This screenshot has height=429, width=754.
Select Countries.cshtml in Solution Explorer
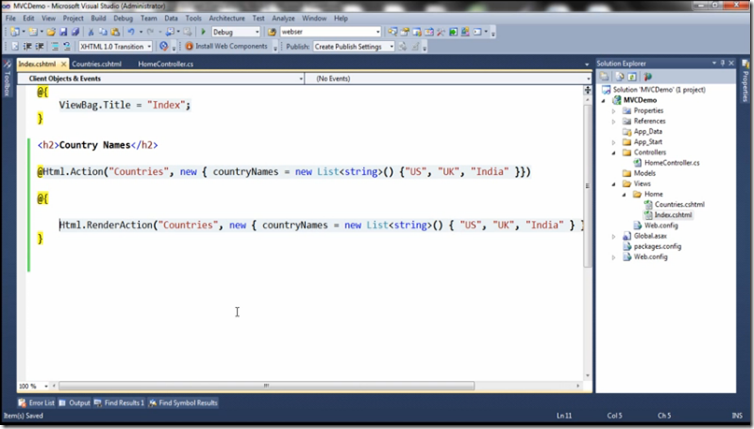click(679, 204)
